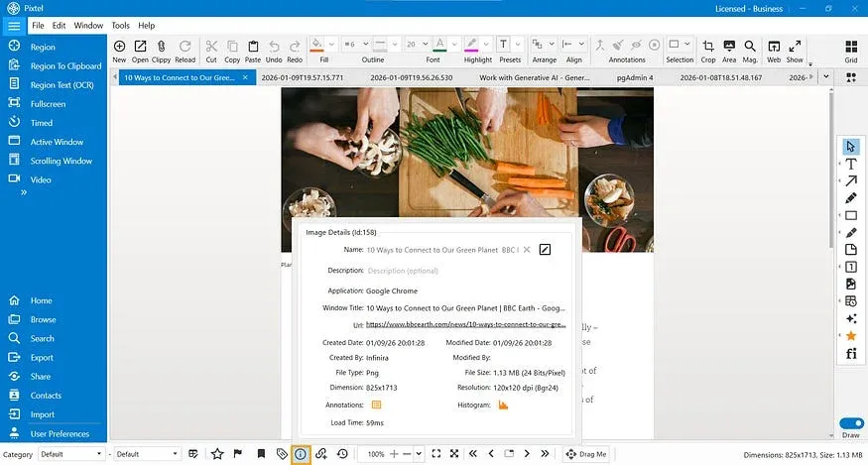Viewport: 868px width, 465px height.
Task: Click the Show fullscreen icon
Action: (x=795, y=46)
